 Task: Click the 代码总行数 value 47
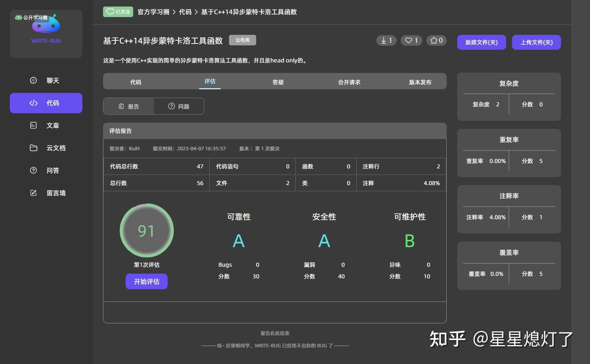click(x=200, y=167)
